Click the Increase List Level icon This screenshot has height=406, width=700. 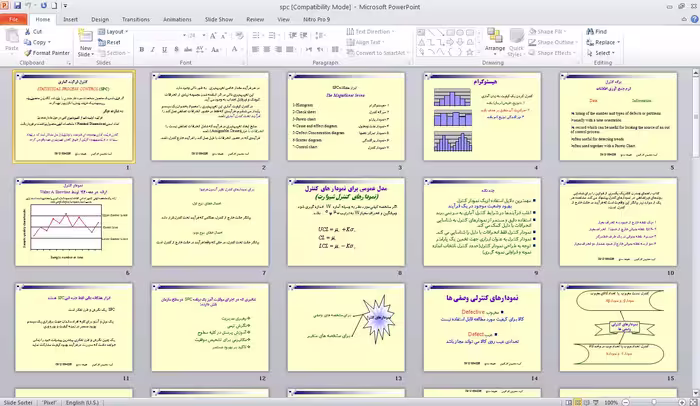304,35
